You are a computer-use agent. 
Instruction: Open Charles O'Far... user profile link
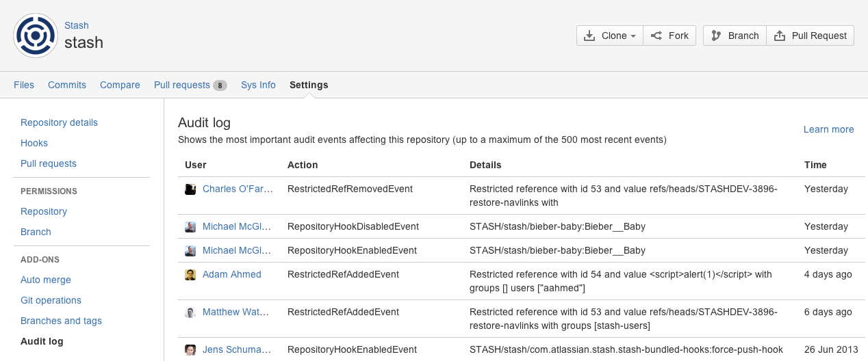(x=238, y=189)
